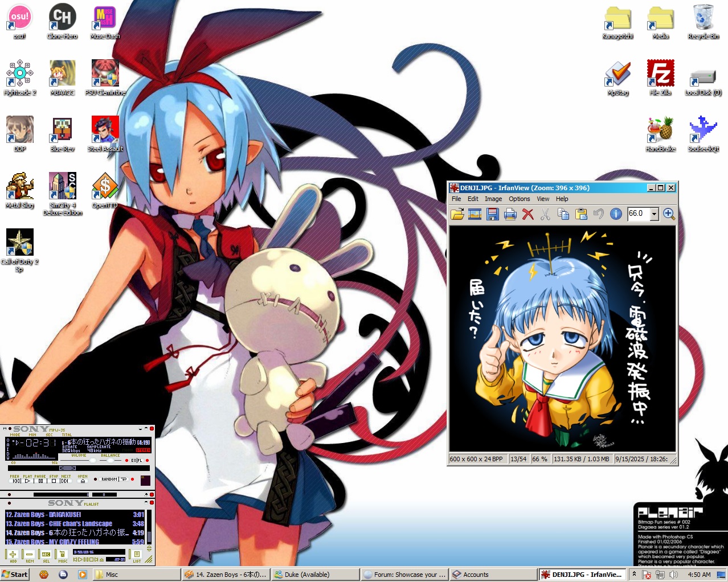Open the Media folder shortcut
The width and height of the screenshot is (728, 582).
[660, 21]
